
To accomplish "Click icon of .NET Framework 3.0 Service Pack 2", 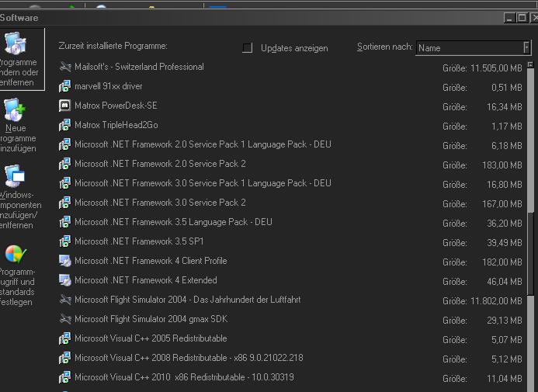I will 65,203.
